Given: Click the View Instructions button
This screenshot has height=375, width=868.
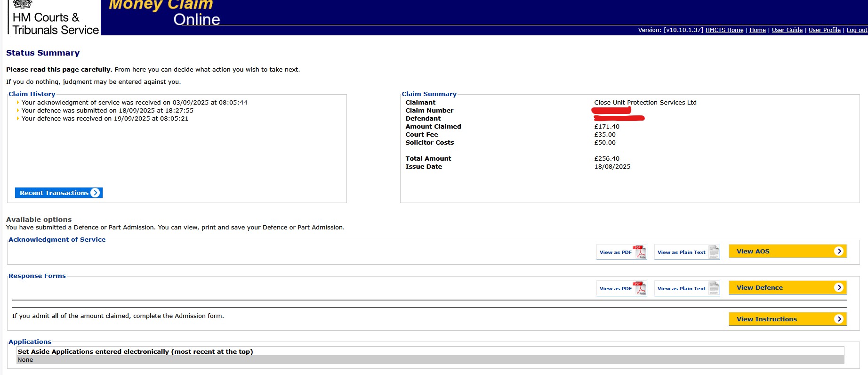Looking at the screenshot, I should coord(788,319).
